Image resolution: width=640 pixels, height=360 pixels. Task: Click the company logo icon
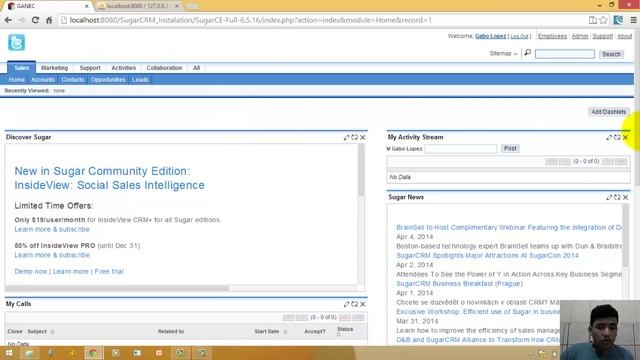click(16, 42)
